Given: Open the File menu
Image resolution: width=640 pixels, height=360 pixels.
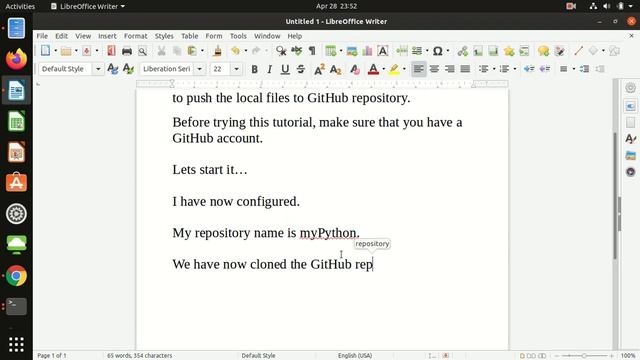Looking at the screenshot, I should pyautogui.click(x=42, y=36).
